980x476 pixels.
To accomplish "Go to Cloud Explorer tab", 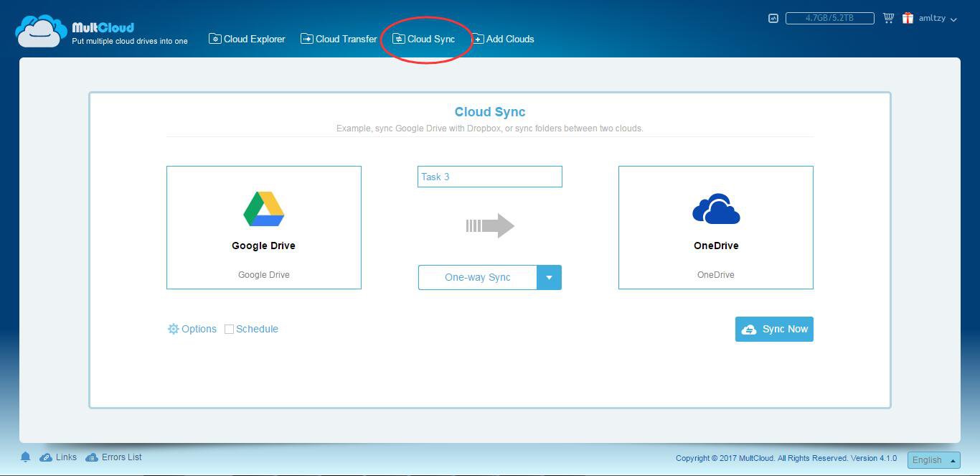I will 247,39.
